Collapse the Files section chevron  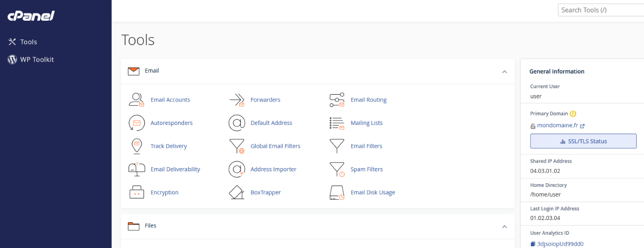(505, 226)
